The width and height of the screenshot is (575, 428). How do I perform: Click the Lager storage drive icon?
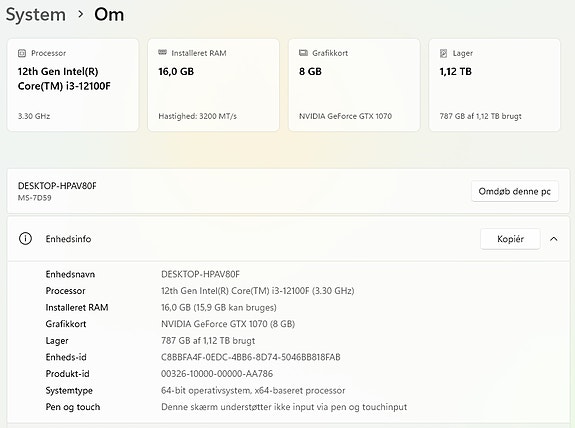(x=443, y=53)
